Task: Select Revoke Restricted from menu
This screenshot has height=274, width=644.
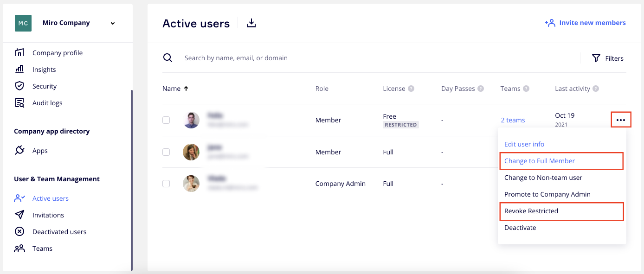Action: click(531, 211)
